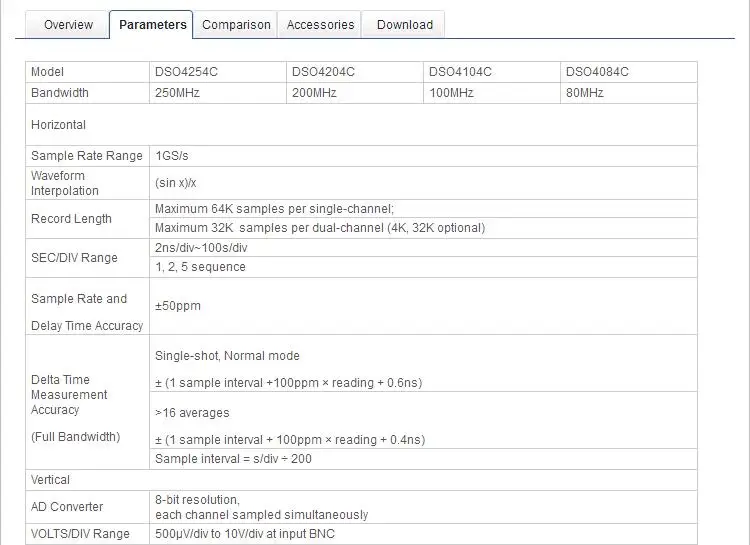
Task: Open the Accessories tab
Action: pos(320,24)
